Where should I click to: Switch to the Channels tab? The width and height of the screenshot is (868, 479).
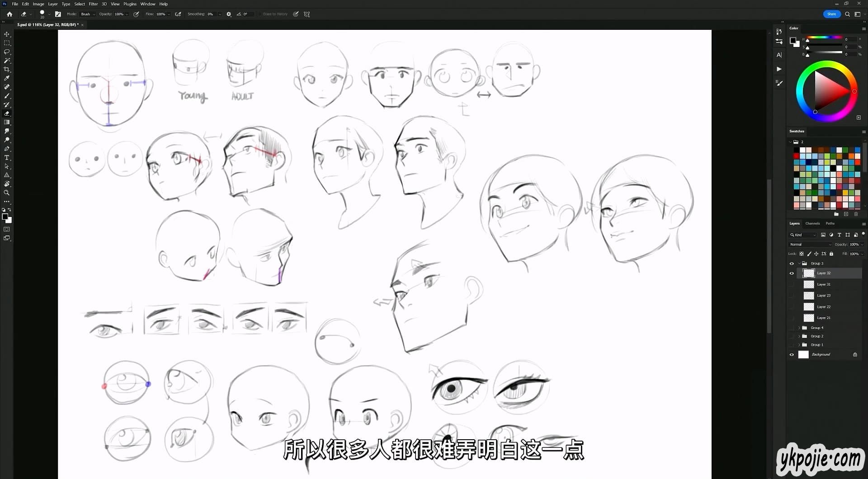[812, 223]
